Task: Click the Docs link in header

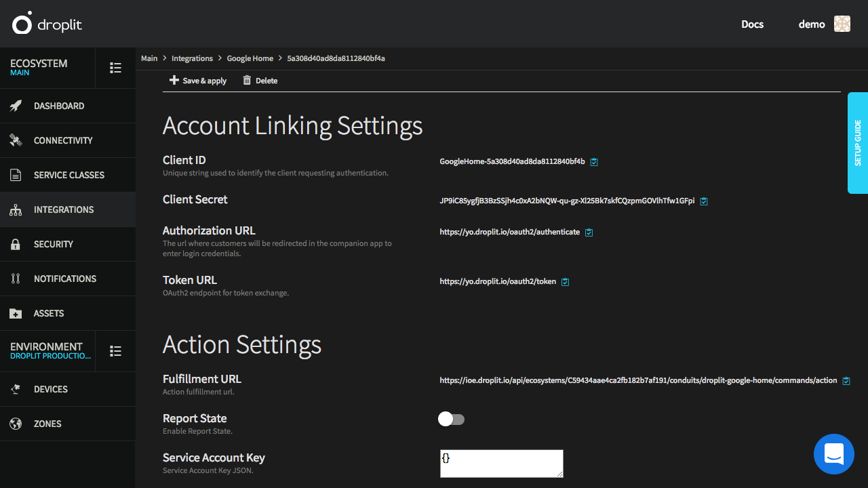Action: tap(752, 24)
